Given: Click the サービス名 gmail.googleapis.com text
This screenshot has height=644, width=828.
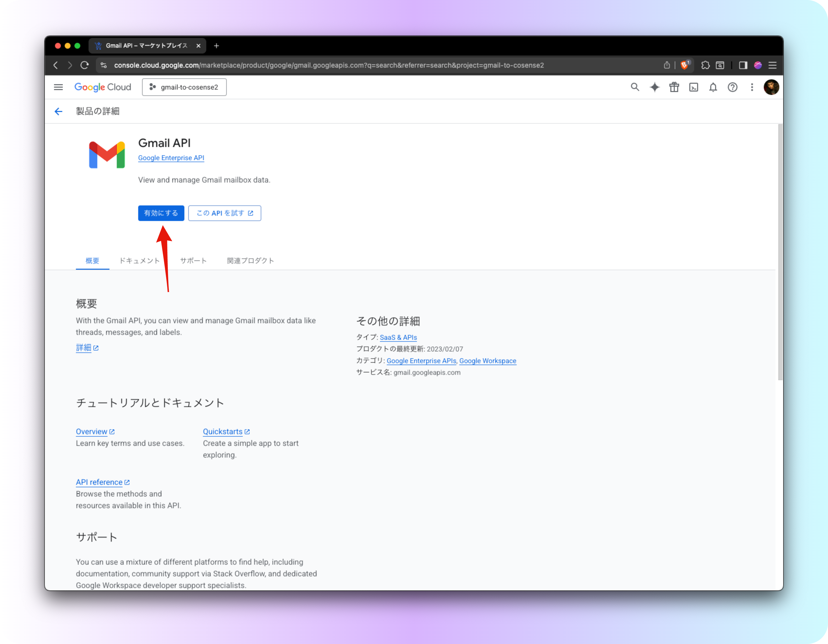Looking at the screenshot, I should pos(408,372).
